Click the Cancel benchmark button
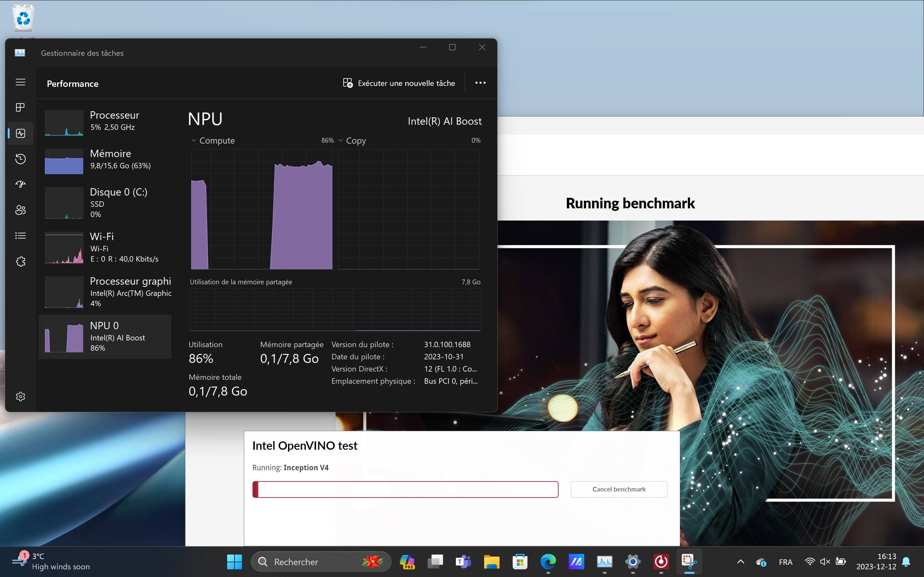This screenshot has height=577, width=924. point(619,489)
